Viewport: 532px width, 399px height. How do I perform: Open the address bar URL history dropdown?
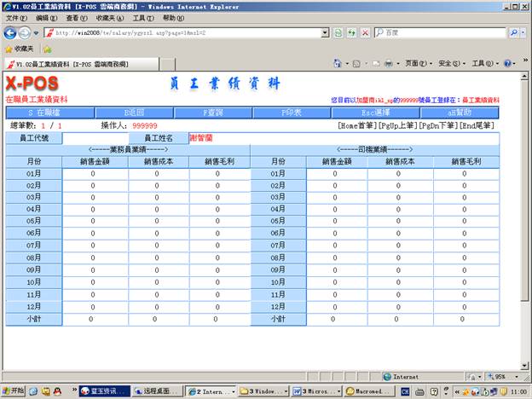[x=325, y=32]
